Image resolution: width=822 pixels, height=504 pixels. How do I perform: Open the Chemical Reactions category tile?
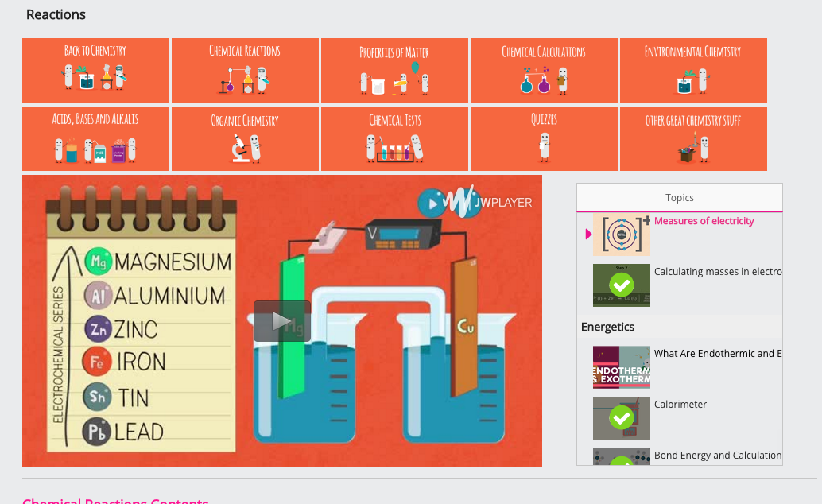[244, 70]
